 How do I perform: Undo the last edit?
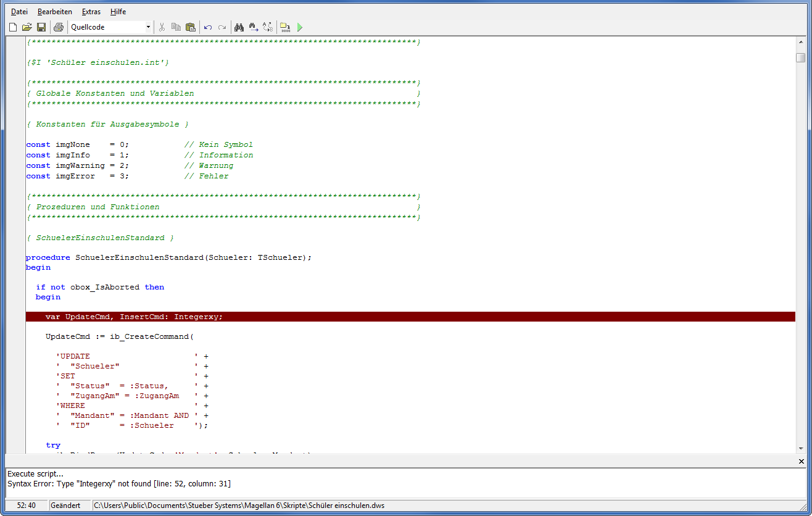coord(208,27)
